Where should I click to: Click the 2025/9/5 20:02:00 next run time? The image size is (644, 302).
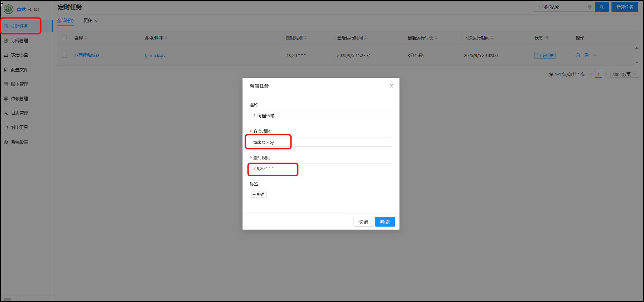click(x=481, y=55)
